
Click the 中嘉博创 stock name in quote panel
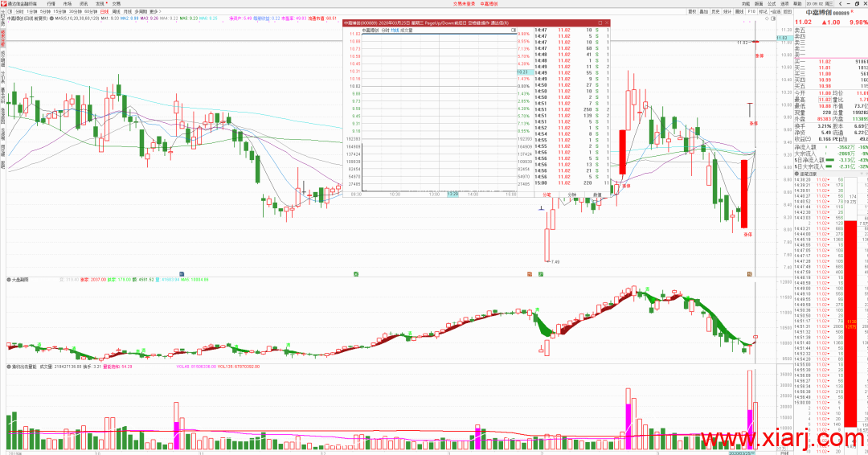point(818,12)
